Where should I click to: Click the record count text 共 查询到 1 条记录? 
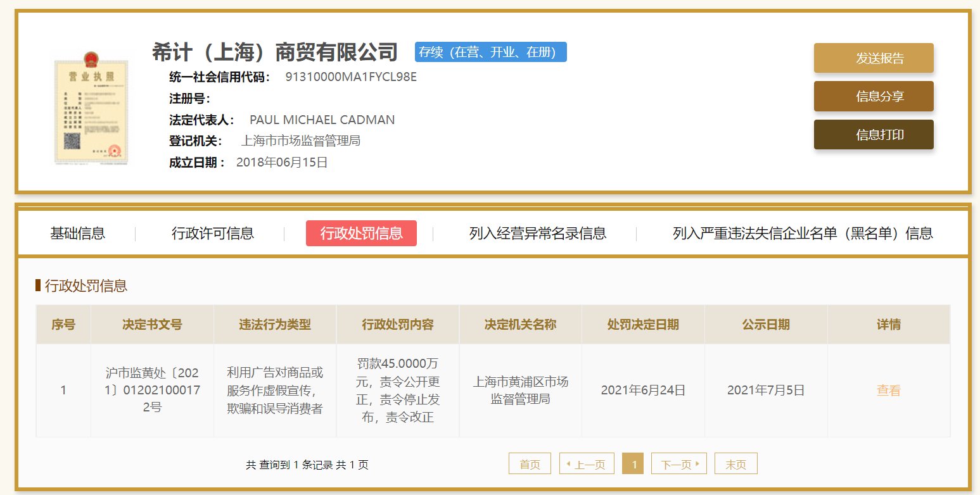click(290, 465)
